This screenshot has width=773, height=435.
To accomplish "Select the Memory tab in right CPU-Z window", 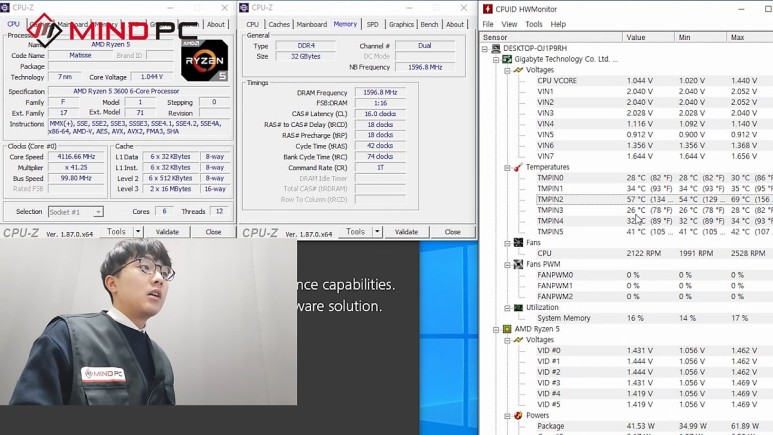I will pos(345,24).
